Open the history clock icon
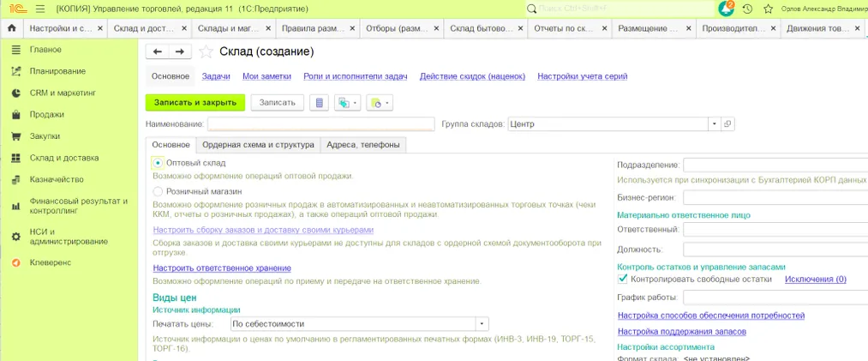868x361 pixels. click(x=747, y=9)
